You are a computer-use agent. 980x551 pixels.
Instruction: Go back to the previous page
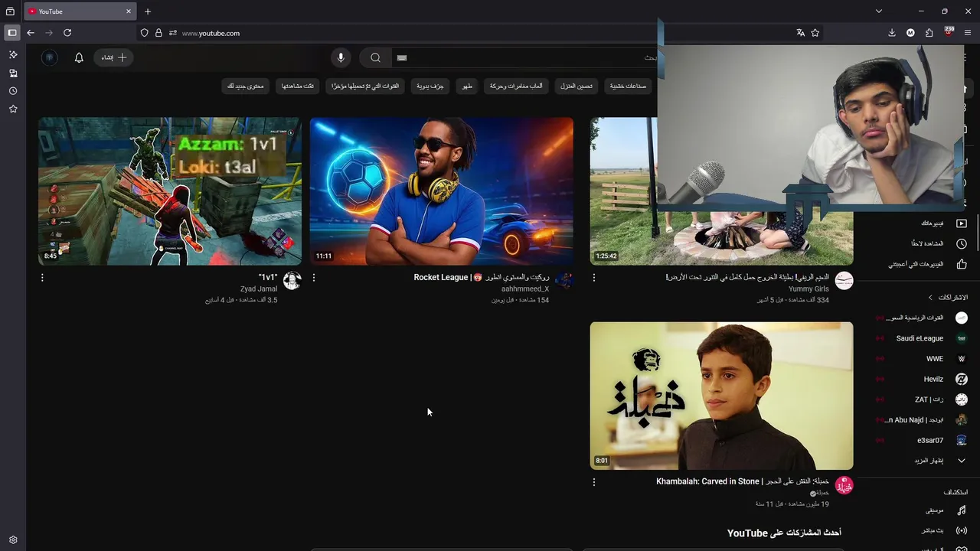31,33
